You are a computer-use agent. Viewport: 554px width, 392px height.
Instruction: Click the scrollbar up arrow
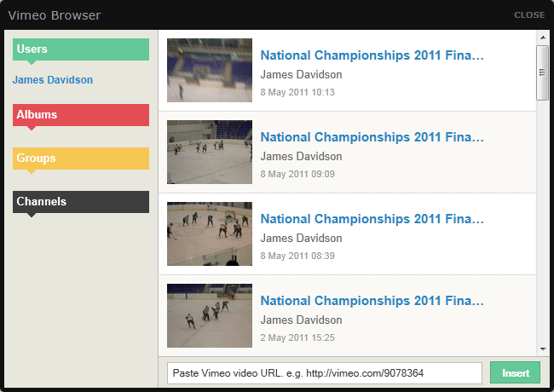[542, 37]
